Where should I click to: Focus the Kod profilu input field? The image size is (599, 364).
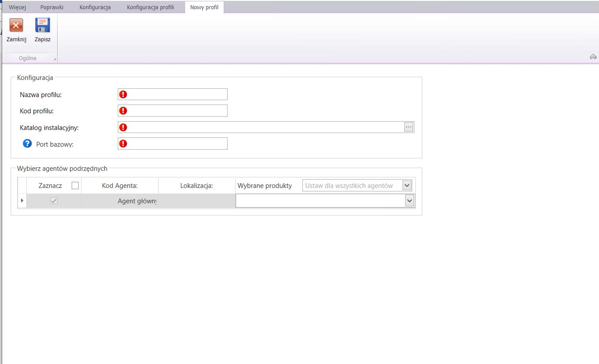(x=173, y=111)
